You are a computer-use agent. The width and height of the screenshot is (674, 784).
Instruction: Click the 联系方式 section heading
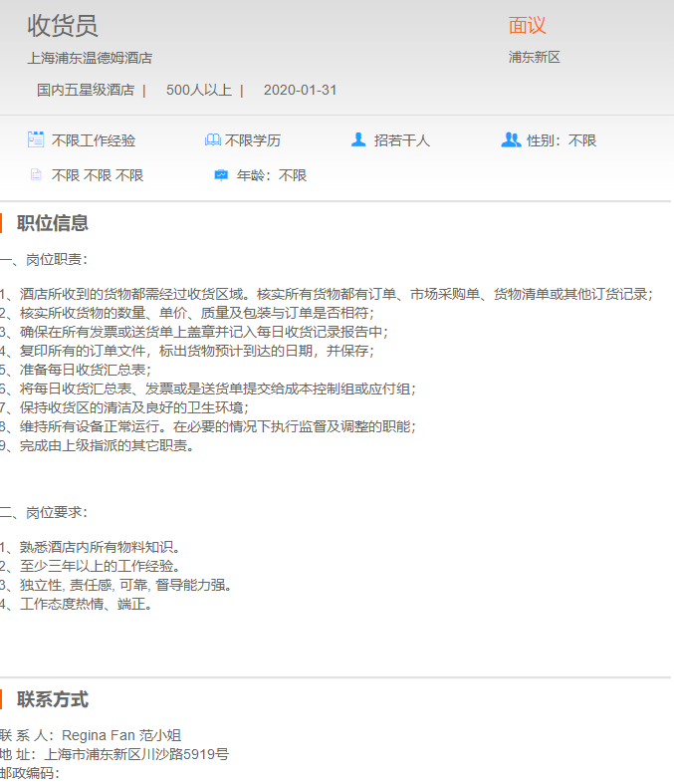tap(53, 699)
